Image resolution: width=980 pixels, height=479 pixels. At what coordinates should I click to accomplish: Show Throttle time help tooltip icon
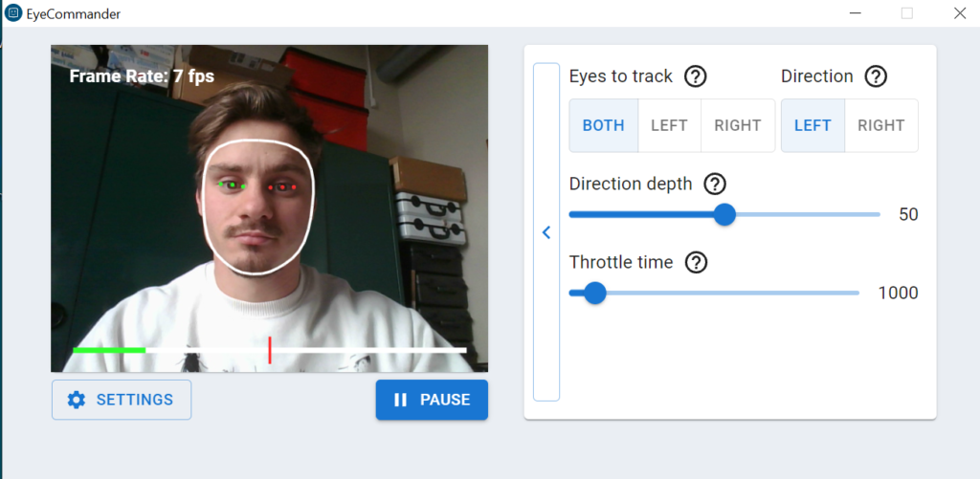[696, 263]
